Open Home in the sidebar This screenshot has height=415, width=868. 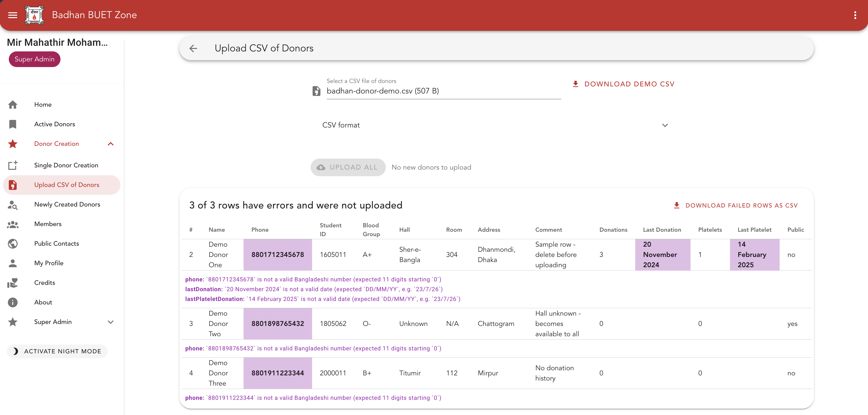pyautogui.click(x=62, y=105)
